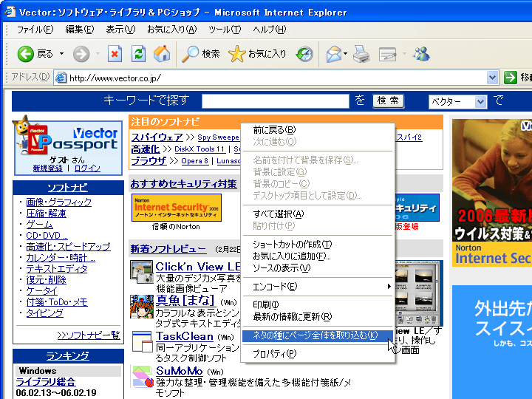Click the Opera 8 link
The width and height of the screenshot is (532, 399).
tap(195, 161)
